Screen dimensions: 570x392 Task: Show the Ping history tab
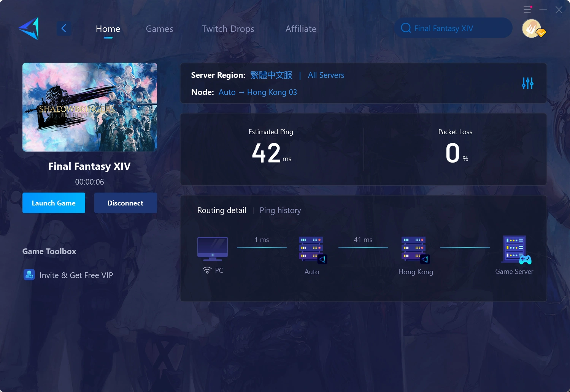(x=280, y=210)
